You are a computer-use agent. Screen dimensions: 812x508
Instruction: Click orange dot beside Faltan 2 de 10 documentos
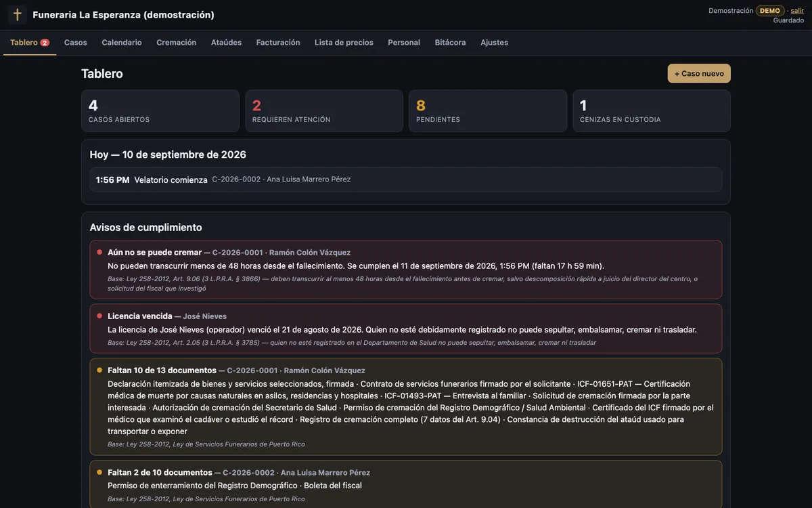click(99, 472)
